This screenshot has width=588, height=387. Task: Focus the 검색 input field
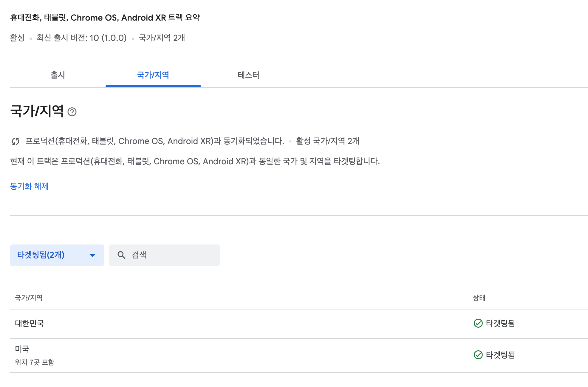click(173, 255)
